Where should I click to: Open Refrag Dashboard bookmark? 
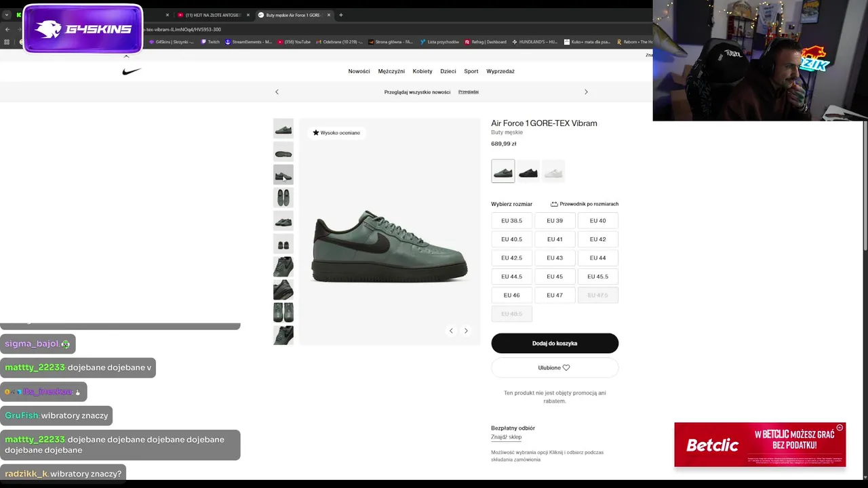coord(486,42)
